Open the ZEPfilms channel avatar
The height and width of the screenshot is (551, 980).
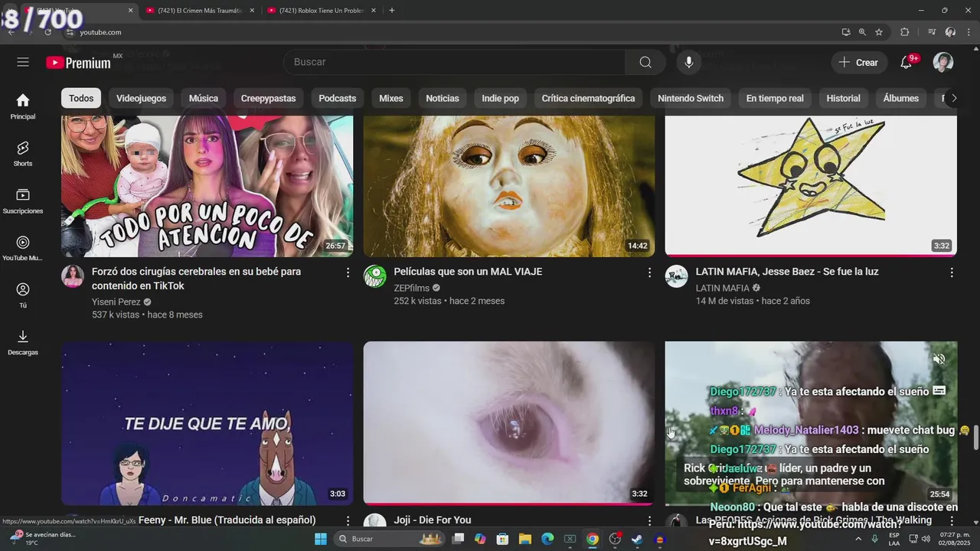point(374,277)
